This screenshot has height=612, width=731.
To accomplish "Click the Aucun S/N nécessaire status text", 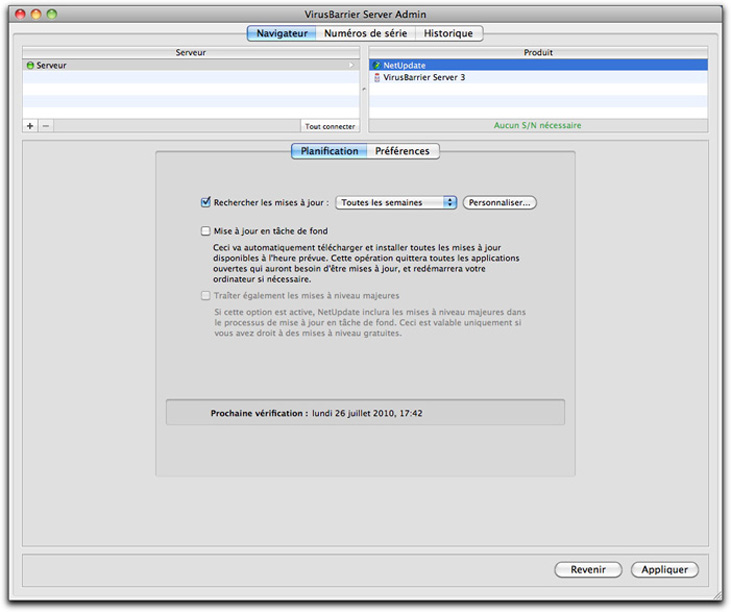I will pyautogui.click(x=538, y=125).
